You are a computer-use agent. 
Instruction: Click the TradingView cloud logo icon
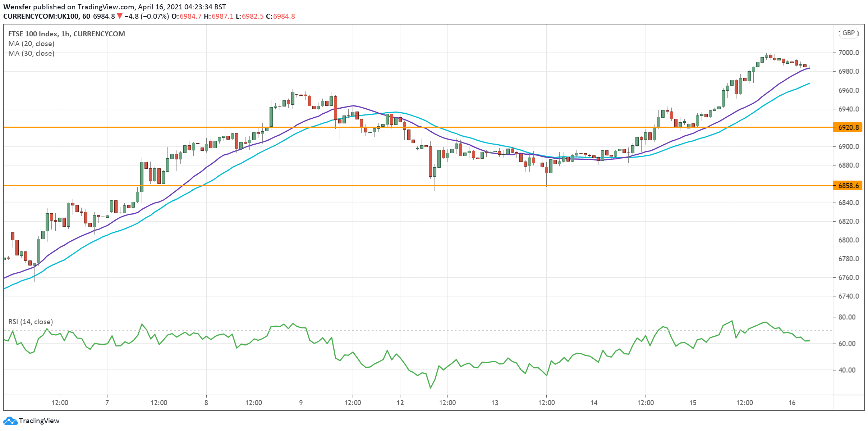point(10,421)
